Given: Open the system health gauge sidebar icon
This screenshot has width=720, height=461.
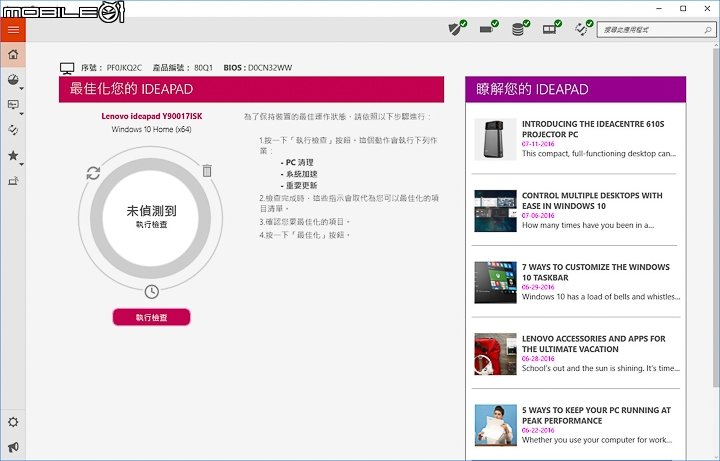Looking at the screenshot, I should 13,79.
